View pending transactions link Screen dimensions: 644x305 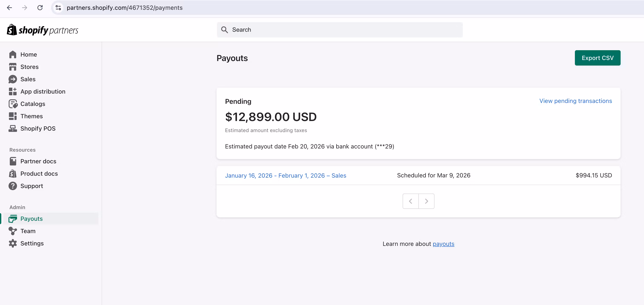[x=576, y=101]
